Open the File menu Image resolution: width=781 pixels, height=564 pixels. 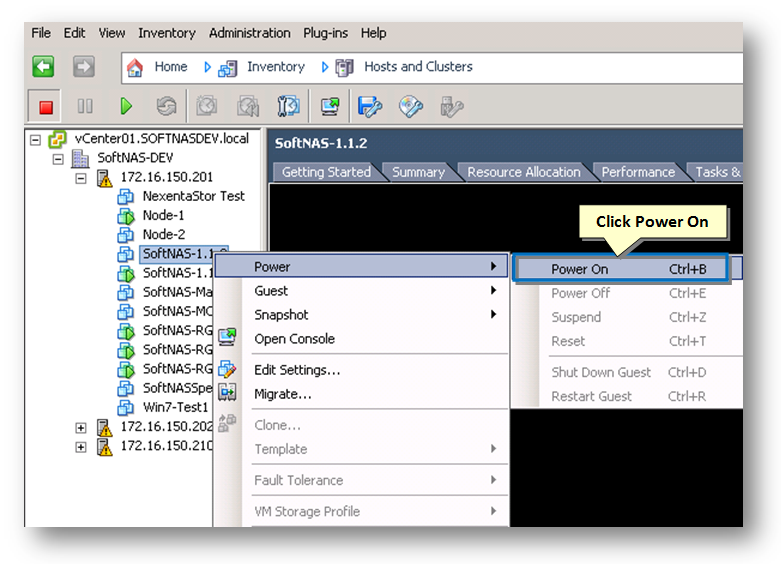(x=41, y=33)
